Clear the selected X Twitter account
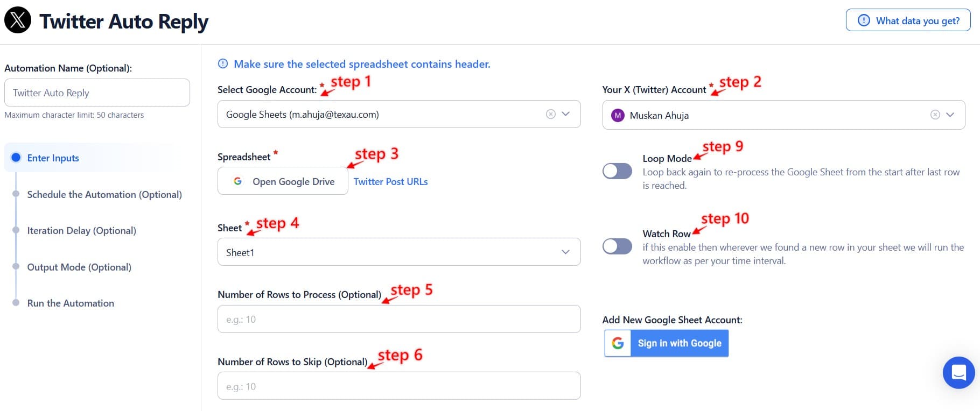980x411 pixels. (x=935, y=115)
